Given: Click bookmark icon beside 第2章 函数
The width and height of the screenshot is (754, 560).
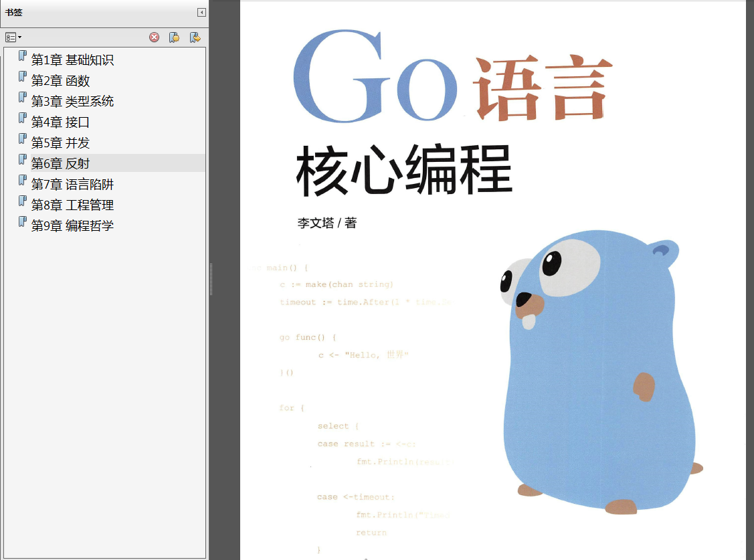Looking at the screenshot, I should (22, 76).
